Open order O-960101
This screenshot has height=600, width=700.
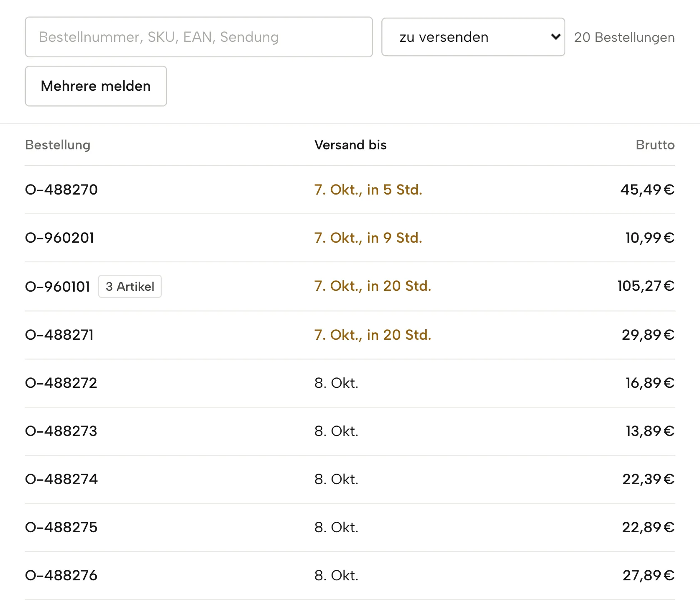pos(58,287)
